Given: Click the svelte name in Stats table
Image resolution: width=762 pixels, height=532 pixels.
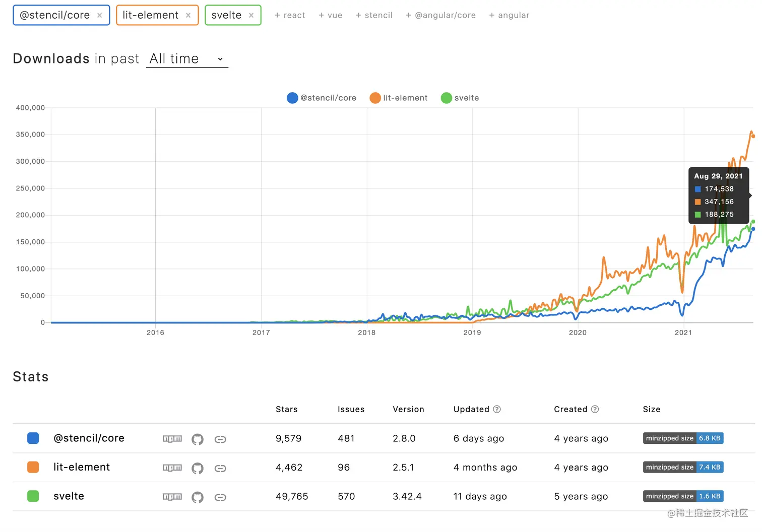Looking at the screenshot, I should [69, 496].
